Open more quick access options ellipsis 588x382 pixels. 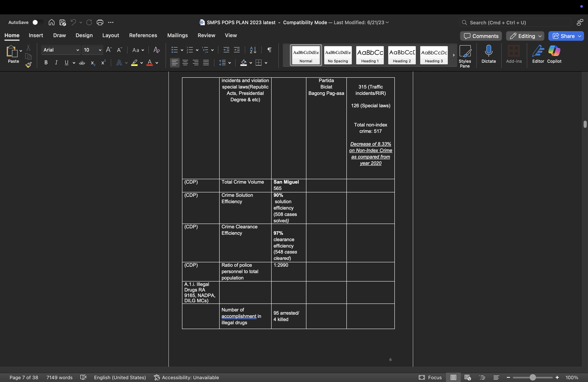(x=111, y=22)
